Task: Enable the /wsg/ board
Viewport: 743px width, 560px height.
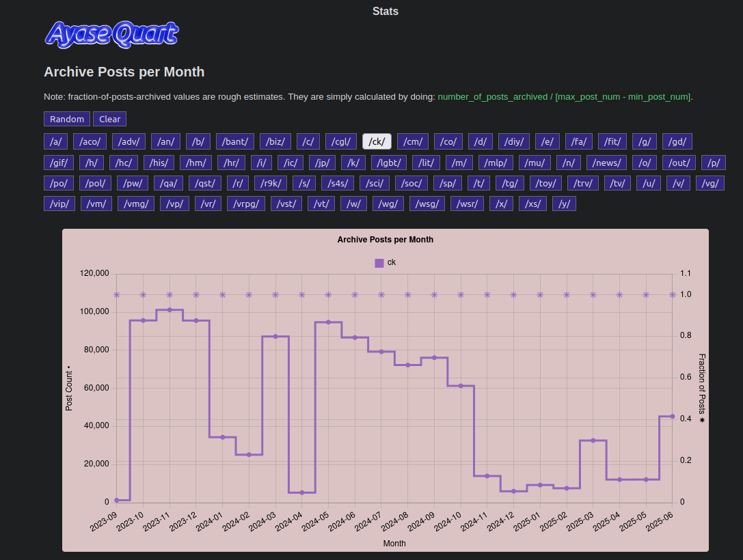Action: tap(427, 204)
